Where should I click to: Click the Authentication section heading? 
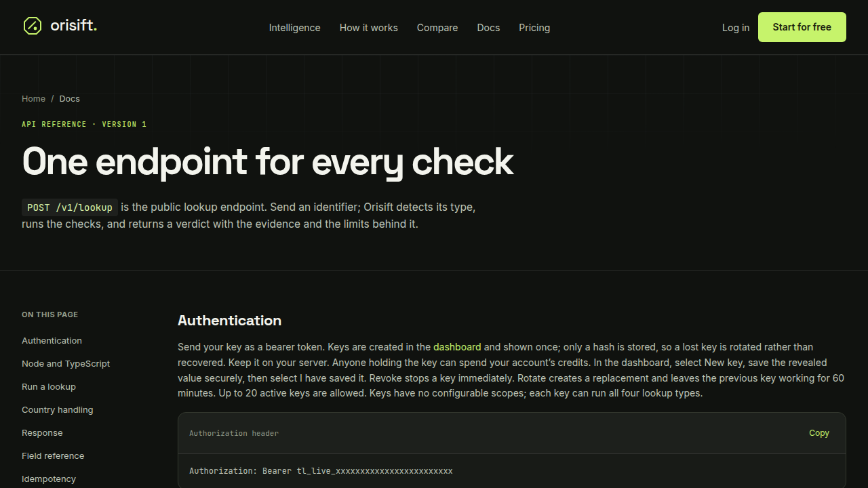tap(229, 321)
